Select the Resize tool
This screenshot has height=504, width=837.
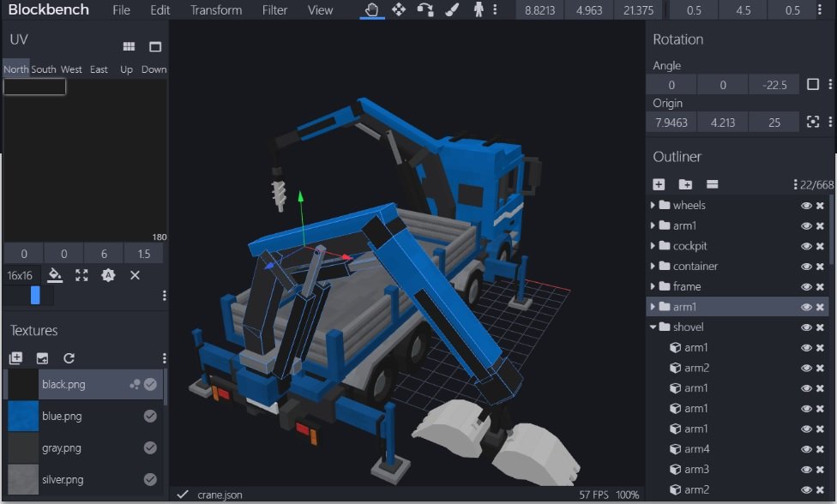tap(397, 10)
